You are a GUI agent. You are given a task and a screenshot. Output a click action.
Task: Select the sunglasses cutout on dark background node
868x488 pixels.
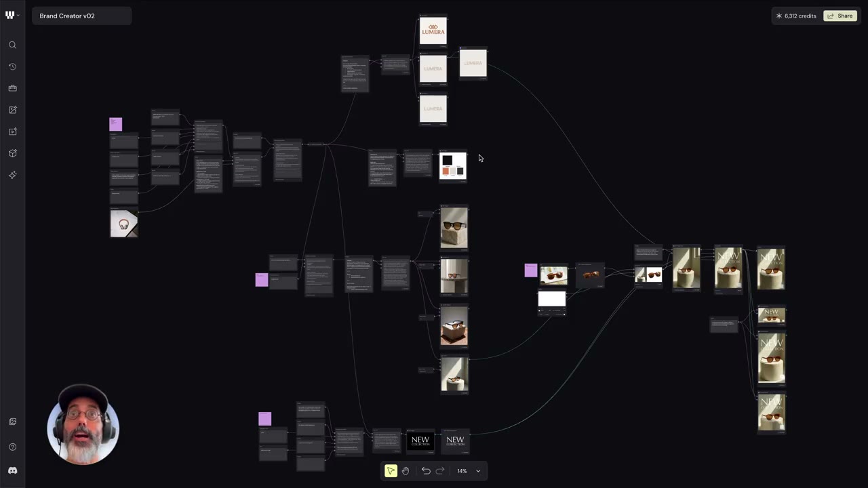(x=591, y=275)
